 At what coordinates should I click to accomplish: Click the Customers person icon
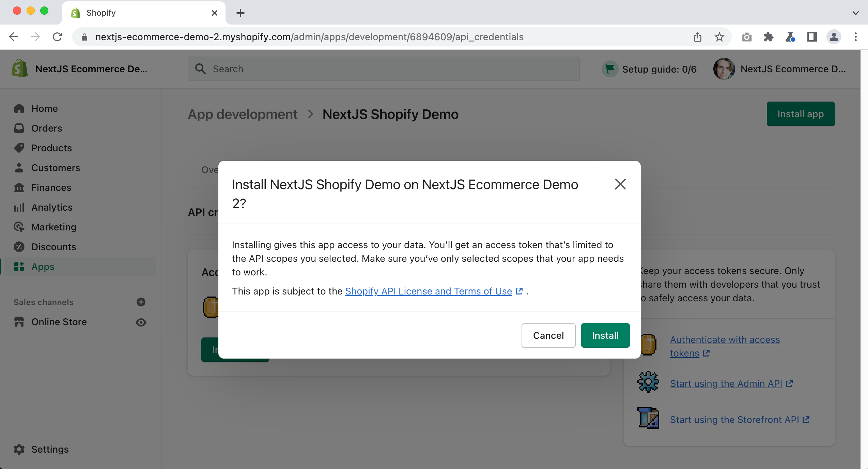[x=19, y=168]
